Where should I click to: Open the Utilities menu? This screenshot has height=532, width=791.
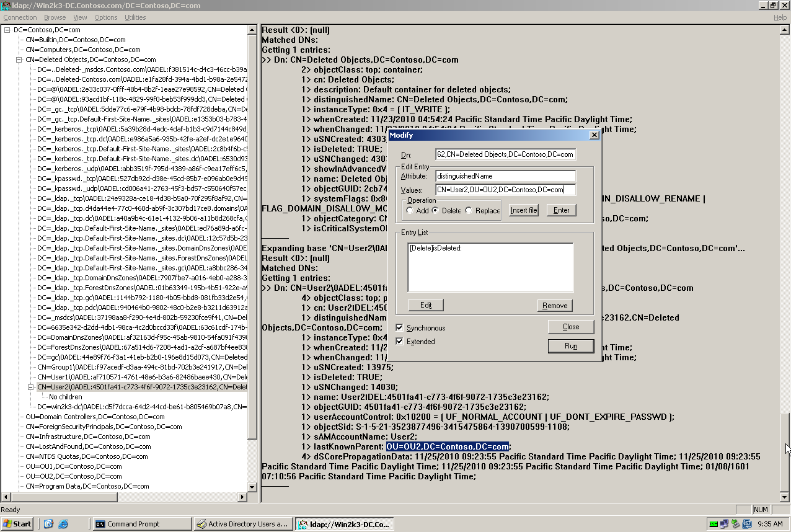click(135, 17)
